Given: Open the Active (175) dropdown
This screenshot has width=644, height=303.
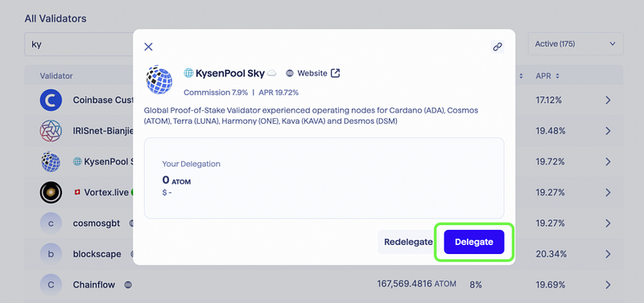Looking at the screenshot, I should coord(576,44).
